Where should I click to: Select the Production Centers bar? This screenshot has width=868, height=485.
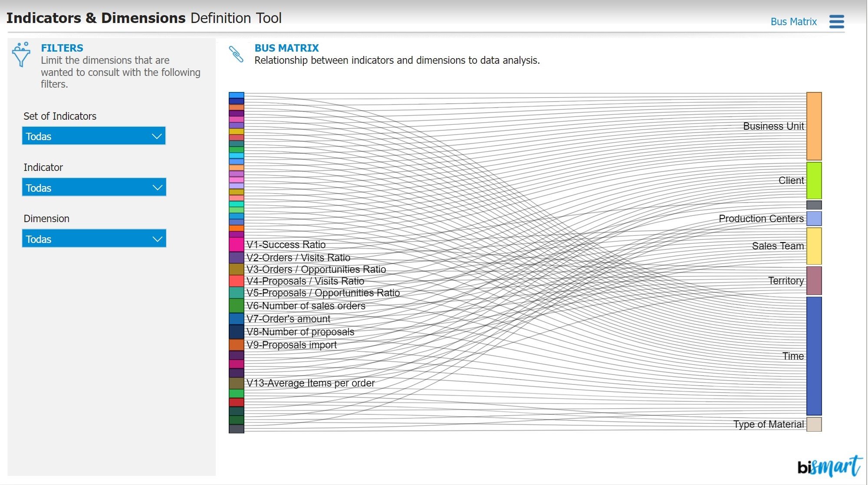(x=814, y=219)
